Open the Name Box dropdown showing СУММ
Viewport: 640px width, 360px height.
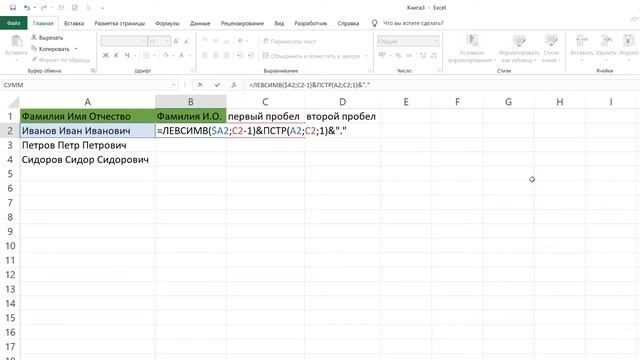(174, 85)
